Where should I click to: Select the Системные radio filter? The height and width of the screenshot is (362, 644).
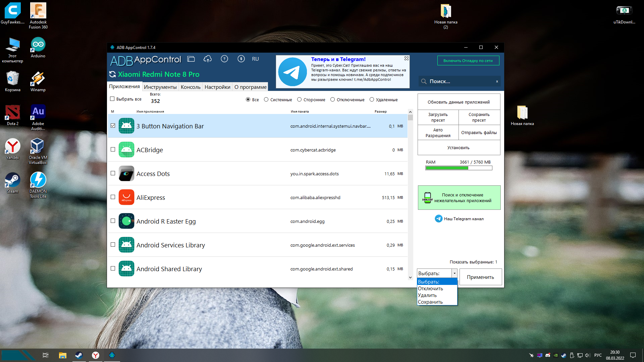click(266, 100)
